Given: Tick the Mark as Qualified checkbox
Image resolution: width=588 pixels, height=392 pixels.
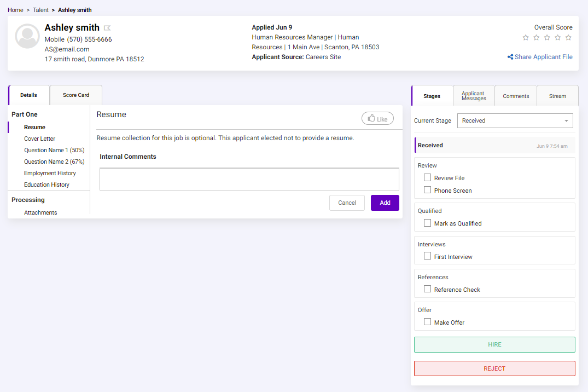Looking at the screenshot, I should (427, 223).
